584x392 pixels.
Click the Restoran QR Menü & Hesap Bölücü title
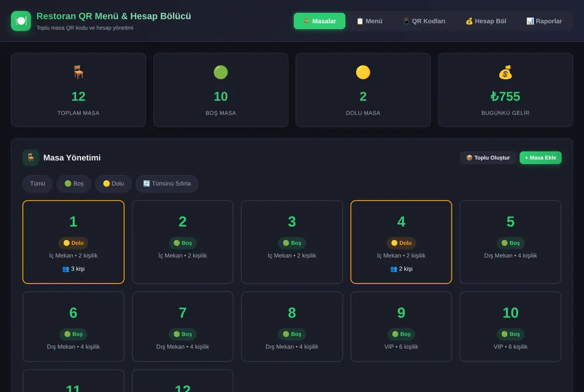pos(114,16)
